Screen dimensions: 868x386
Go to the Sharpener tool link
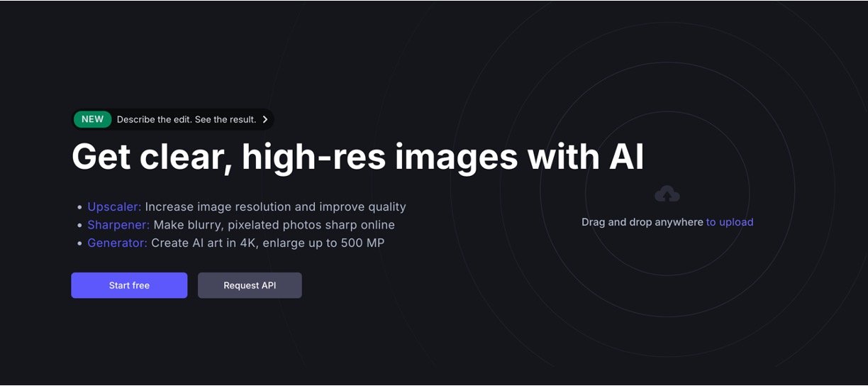coord(118,225)
